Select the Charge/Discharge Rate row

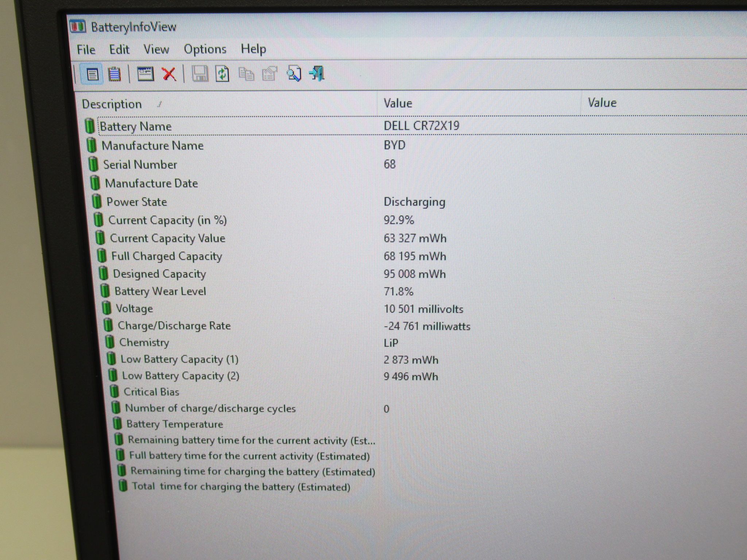coord(425,326)
